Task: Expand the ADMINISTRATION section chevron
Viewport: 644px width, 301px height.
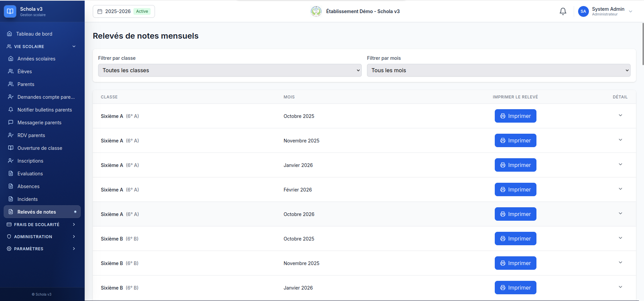Action: click(74, 236)
